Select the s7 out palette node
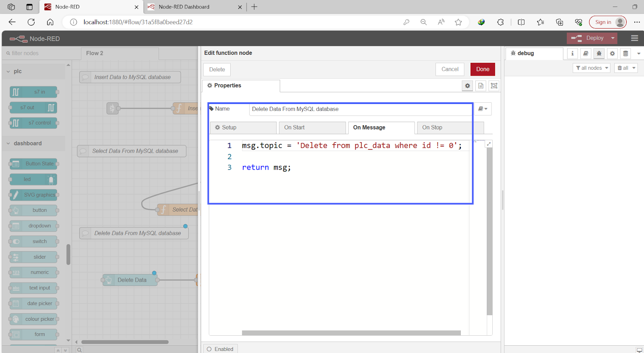Viewport: 644px width, 353px height. point(33,108)
